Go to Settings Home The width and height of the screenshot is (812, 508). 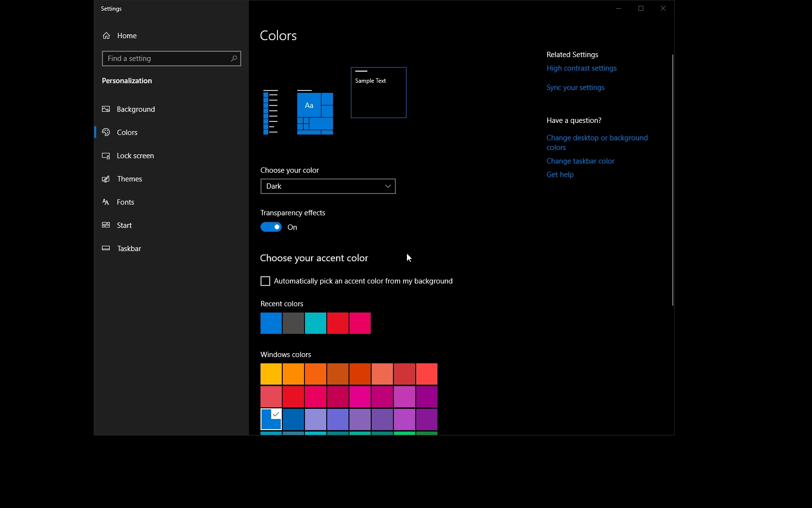coord(172,36)
